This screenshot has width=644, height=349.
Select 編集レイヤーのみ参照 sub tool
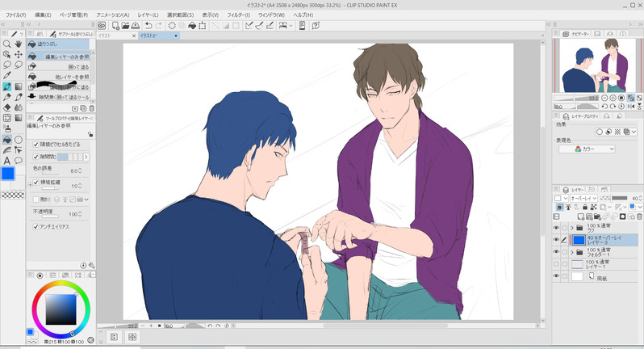click(x=59, y=57)
